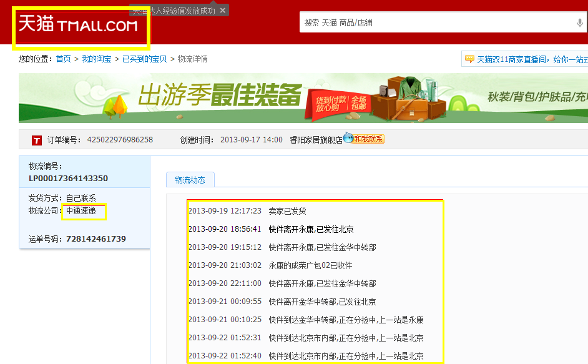Click the 01:52:31 entry 快件到达北京市内部
The width and height of the screenshot is (588, 364).
(346, 338)
